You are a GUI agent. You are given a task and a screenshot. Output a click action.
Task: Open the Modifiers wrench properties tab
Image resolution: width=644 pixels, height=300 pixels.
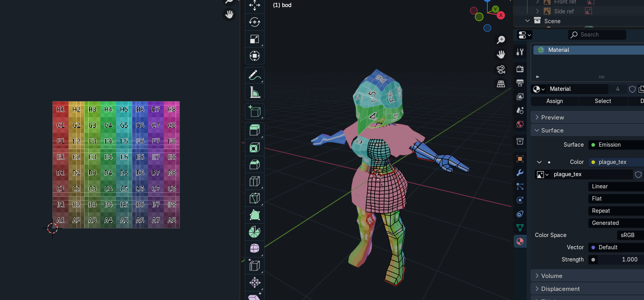(520, 173)
